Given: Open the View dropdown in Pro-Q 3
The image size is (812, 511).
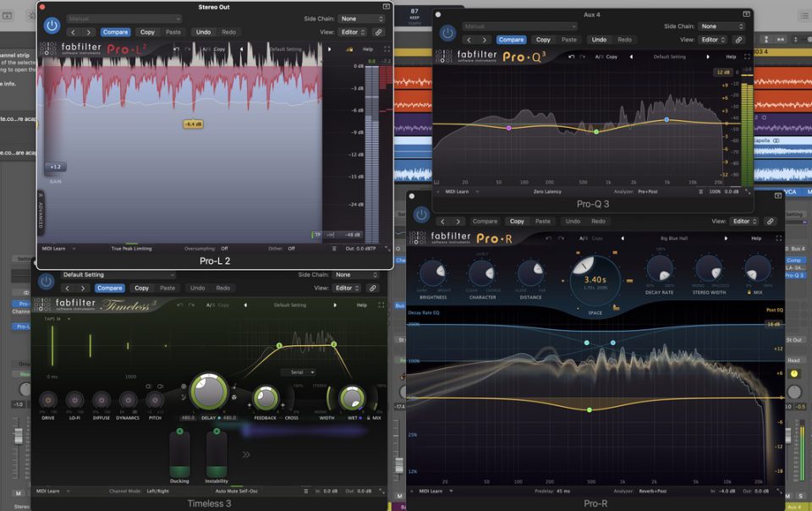Looking at the screenshot, I should pyautogui.click(x=712, y=40).
